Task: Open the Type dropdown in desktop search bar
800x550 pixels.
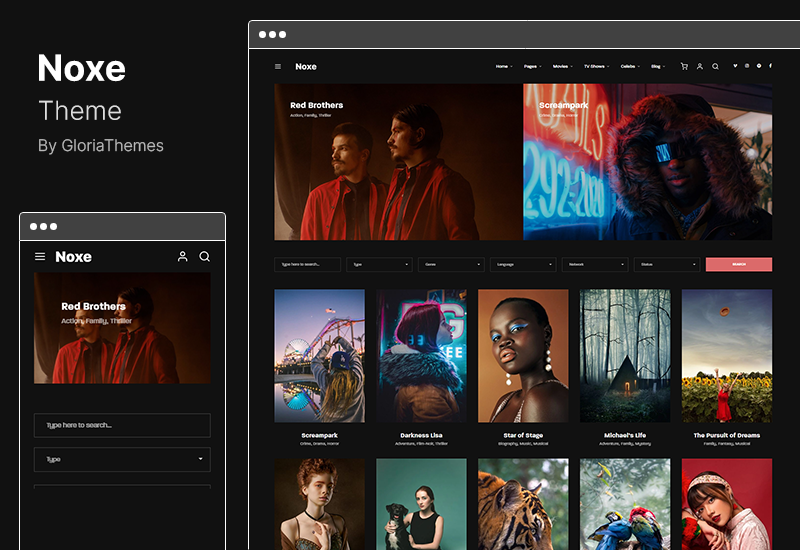Action: (x=379, y=264)
